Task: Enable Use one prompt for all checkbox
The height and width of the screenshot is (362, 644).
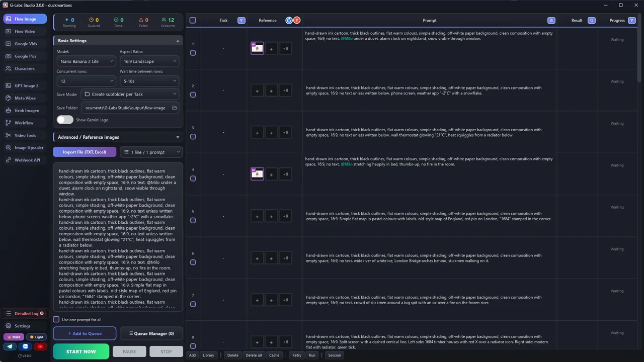Action: click(56, 320)
